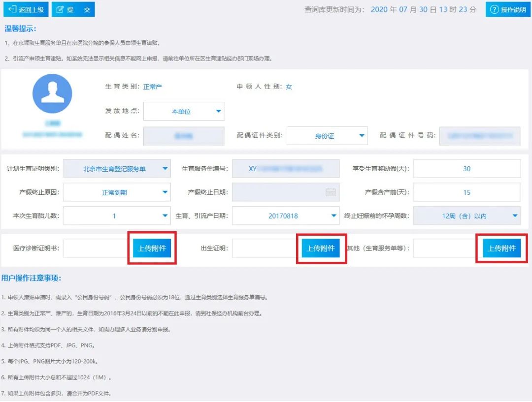Click the 享受生育奖励假(天) input field
Viewport: 532px width, 402px height.
[466, 169]
